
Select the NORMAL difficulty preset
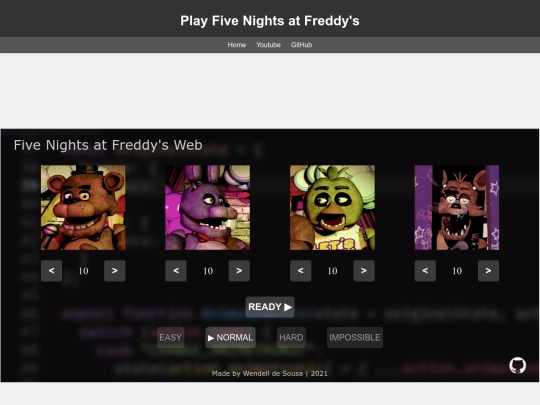pyautogui.click(x=230, y=338)
